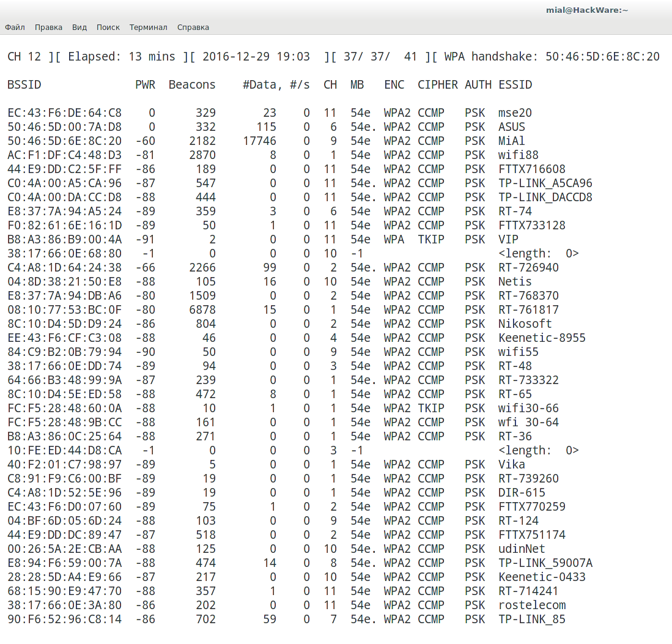Open the Файл menu
Screen dimensions: 672x644
pos(15,28)
